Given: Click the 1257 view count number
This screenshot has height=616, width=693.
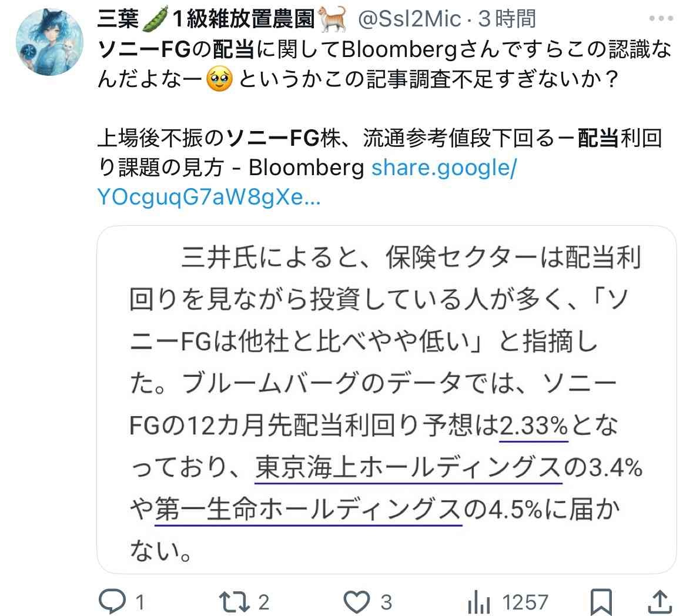Looking at the screenshot, I should [525, 602].
